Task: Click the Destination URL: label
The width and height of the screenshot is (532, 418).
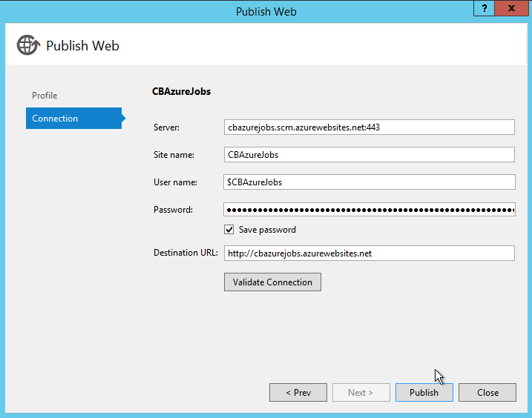Action: [x=185, y=253]
